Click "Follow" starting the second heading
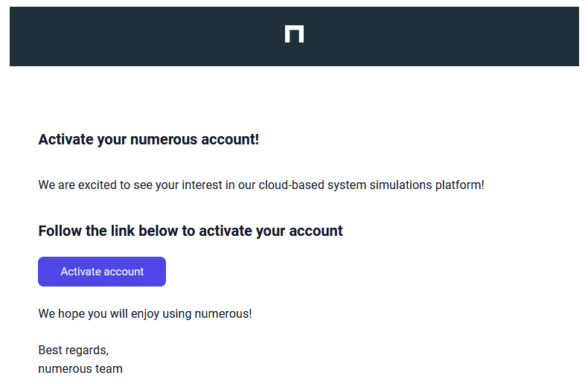 coord(60,231)
